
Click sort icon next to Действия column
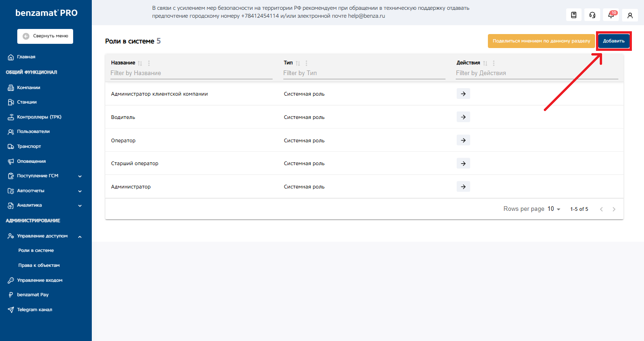(485, 63)
